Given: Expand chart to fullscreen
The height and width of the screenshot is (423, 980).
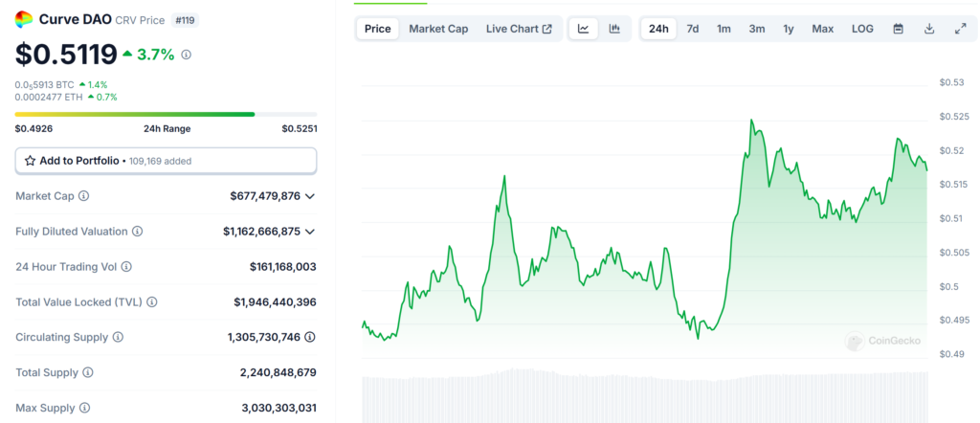Looking at the screenshot, I should [x=960, y=29].
